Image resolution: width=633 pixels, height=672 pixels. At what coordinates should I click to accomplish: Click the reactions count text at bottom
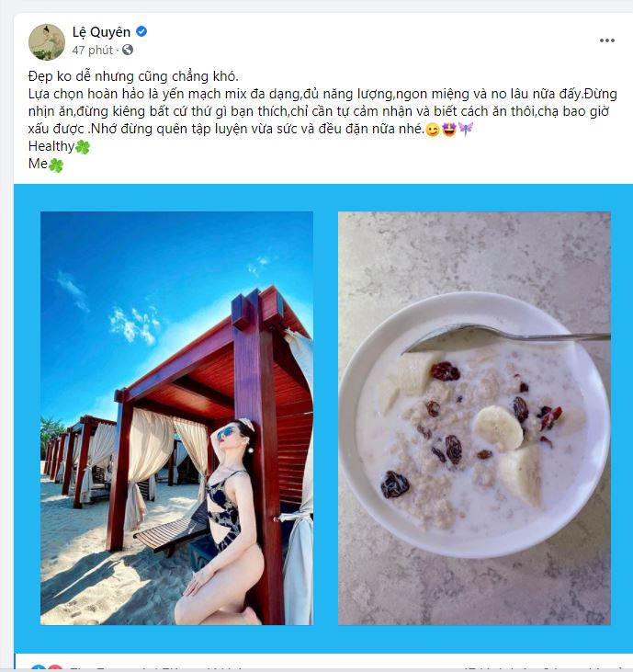coord(155,668)
